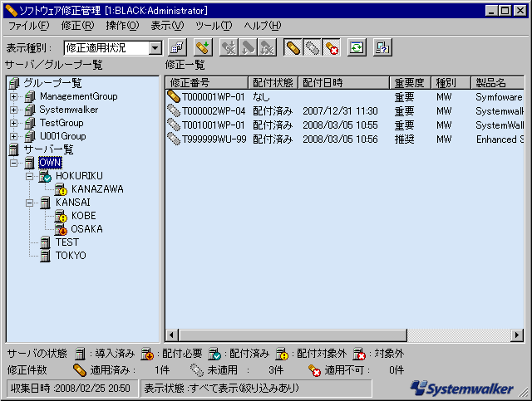Sort by 重要度 column header

[410, 83]
